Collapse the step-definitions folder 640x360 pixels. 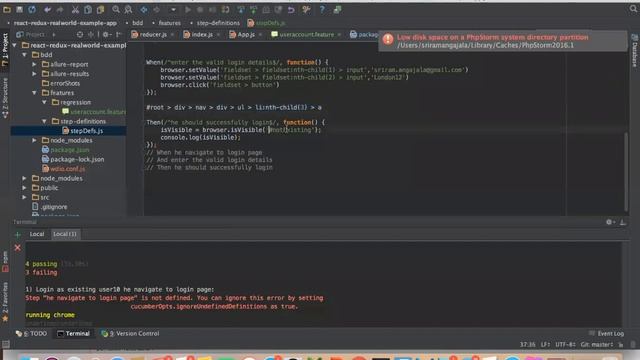(44, 122)
